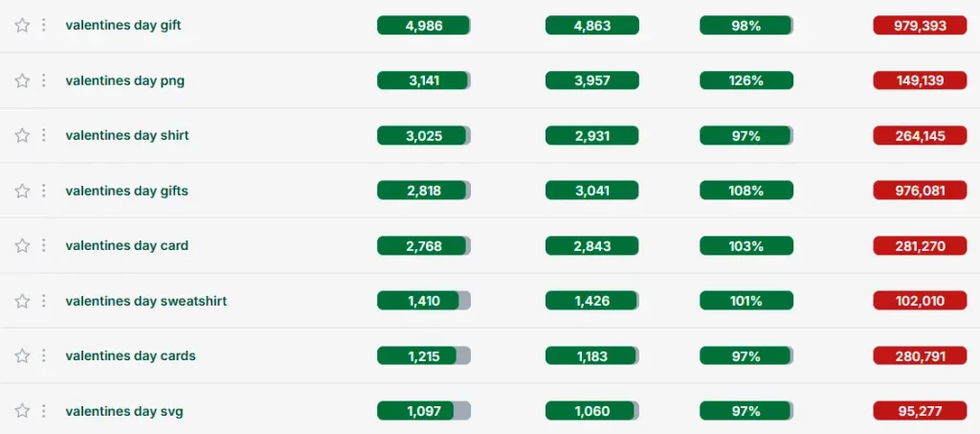The image size is (980, 434).
Task: Open the 'valentines day gifts' keyword link
Action: (126, 191)
